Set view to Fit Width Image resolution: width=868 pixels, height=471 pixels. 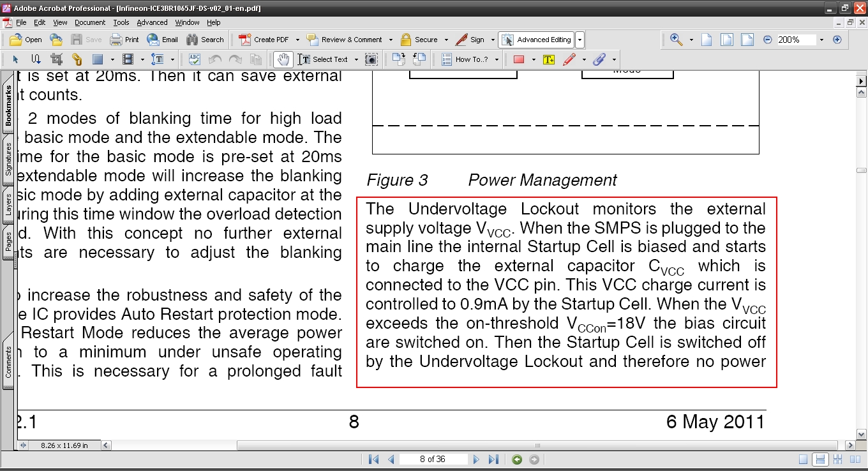747,40
